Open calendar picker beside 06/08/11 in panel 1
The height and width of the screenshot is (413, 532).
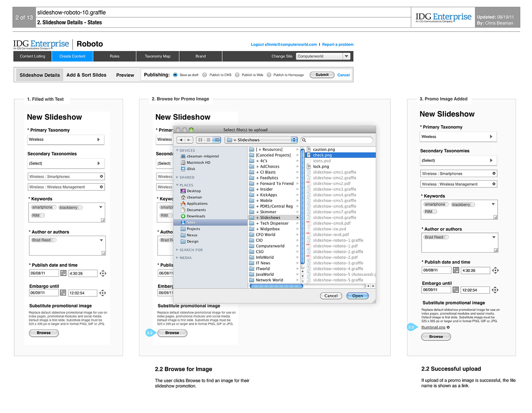(x=63, y=273)
